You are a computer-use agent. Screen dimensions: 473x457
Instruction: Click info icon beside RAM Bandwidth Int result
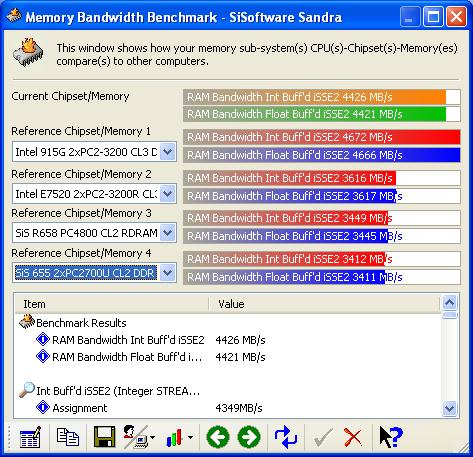coord(43,339)
